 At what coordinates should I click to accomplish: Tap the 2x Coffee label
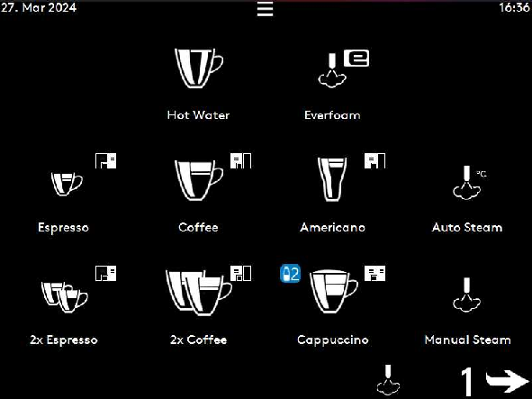pyautogui.click(x=198, y=340)
